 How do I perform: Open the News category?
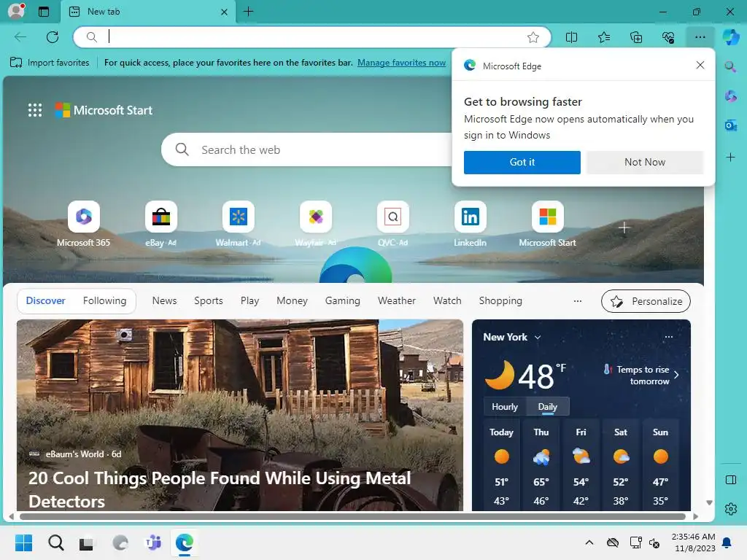(x=164, y=301)
